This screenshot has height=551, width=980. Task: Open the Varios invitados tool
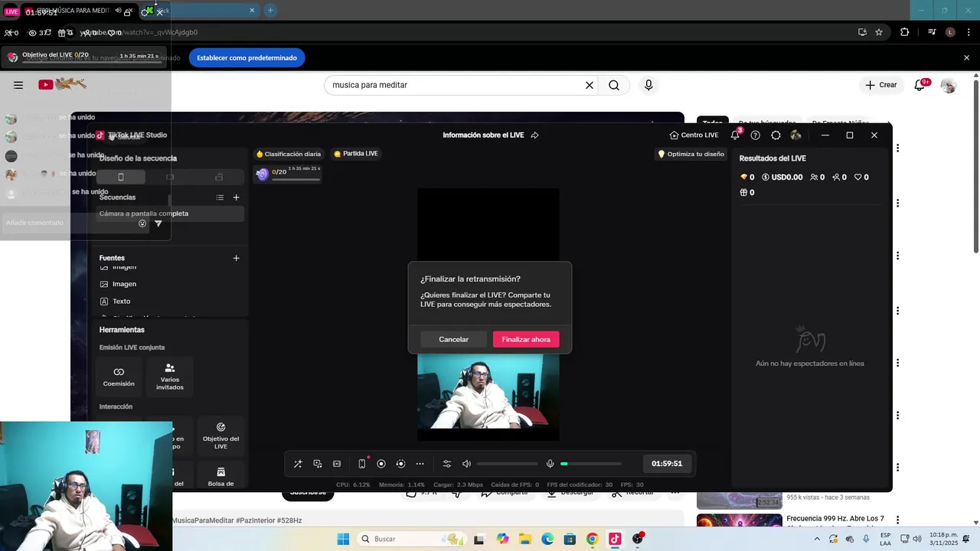170,376
